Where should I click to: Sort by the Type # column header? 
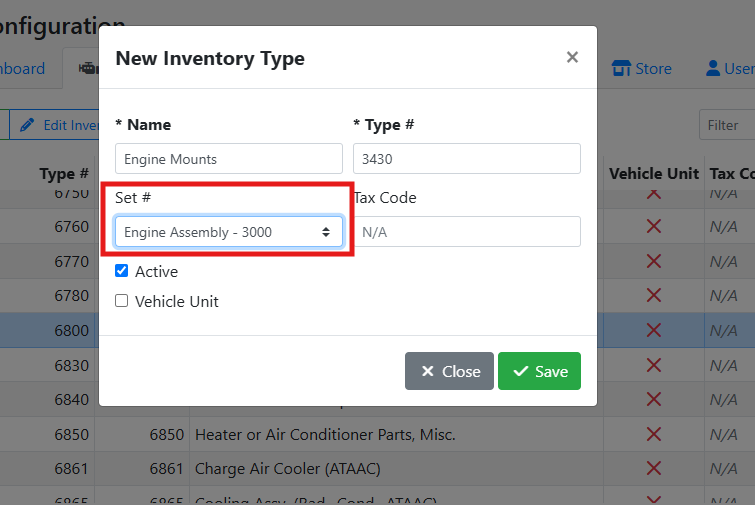coord(64,173)
